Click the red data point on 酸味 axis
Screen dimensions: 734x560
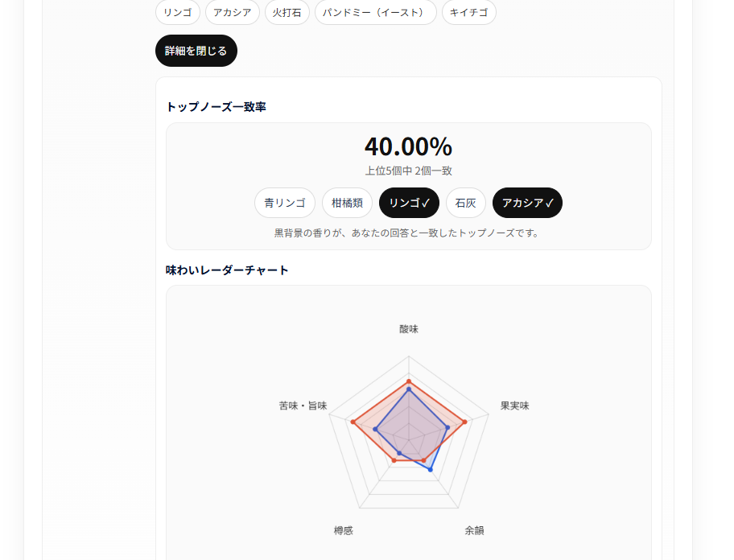(x=409, y=381)
